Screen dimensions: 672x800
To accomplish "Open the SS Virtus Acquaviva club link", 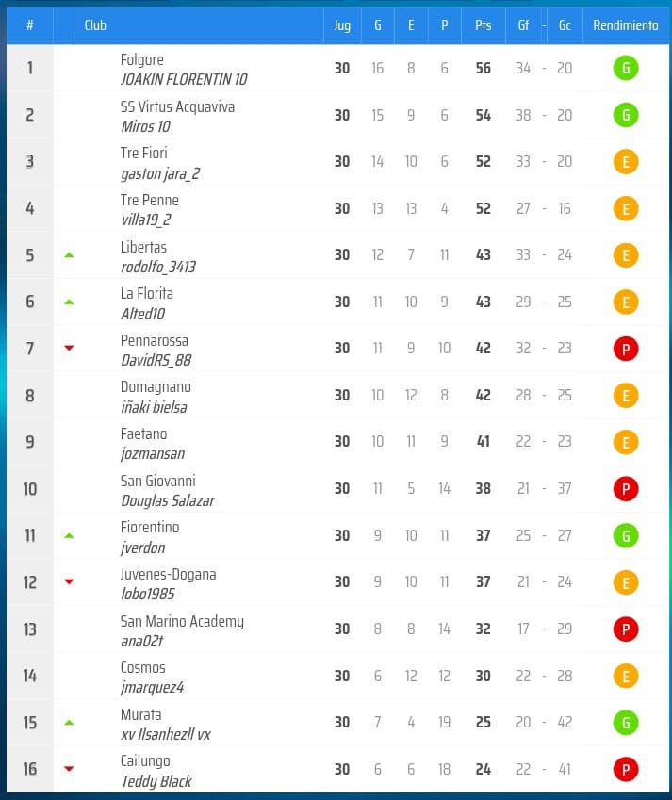I will click(177, 106).
